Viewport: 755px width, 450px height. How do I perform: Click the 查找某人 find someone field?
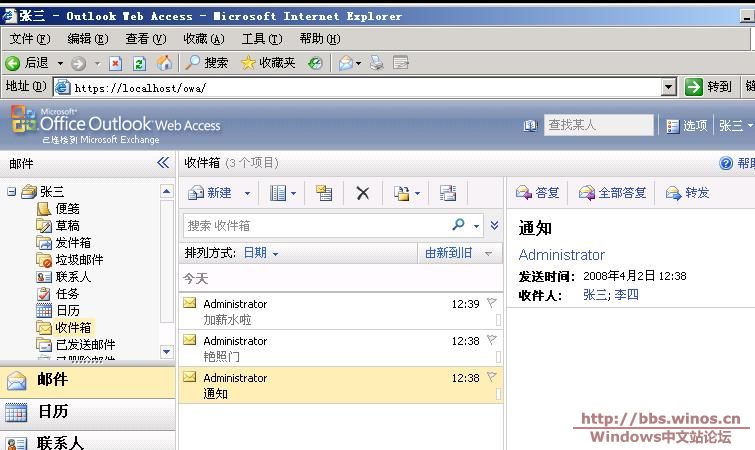pyautogui.click(x=597, y=125)
